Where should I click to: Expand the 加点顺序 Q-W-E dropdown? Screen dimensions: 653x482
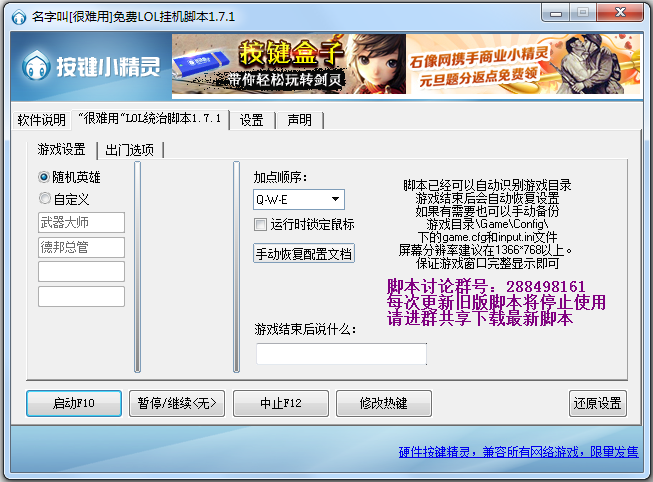tap(299, 200)
